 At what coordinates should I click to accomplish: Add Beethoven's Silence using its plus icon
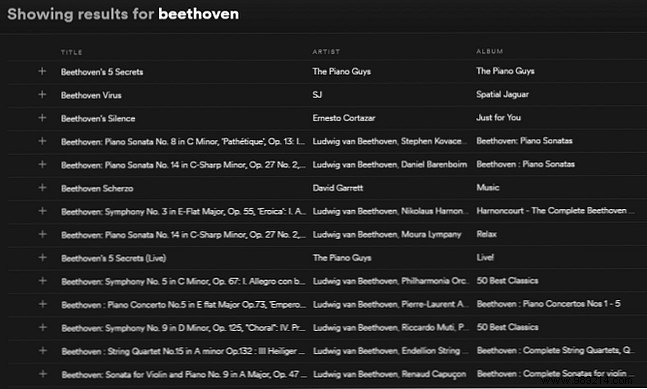pyautogui.click(x=42, y=118)
